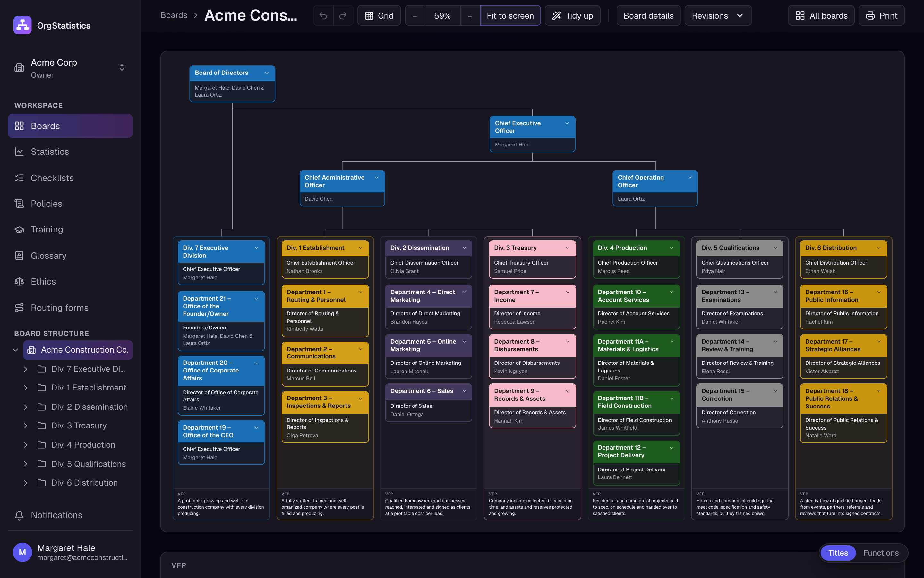Image resolution: width=924 pixels, height=578 pixels.
Task: Go to Policies in the sidebar
Action: click(70, 204)
